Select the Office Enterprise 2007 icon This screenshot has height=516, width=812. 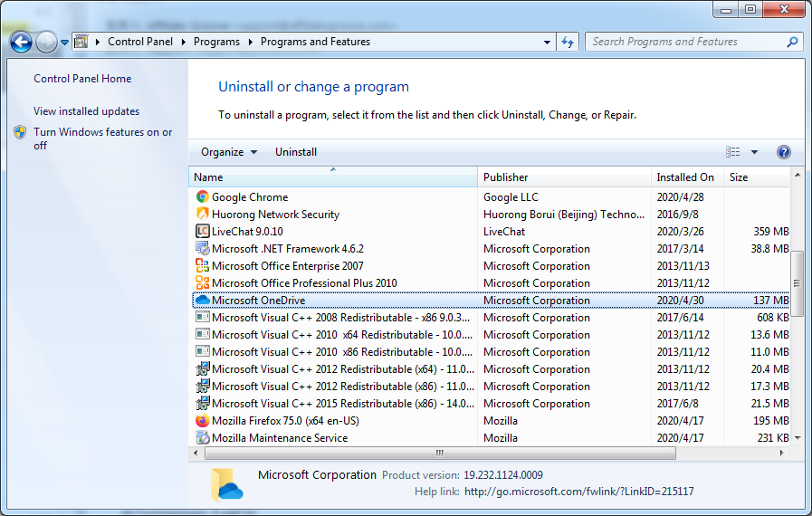coord(203,266)
